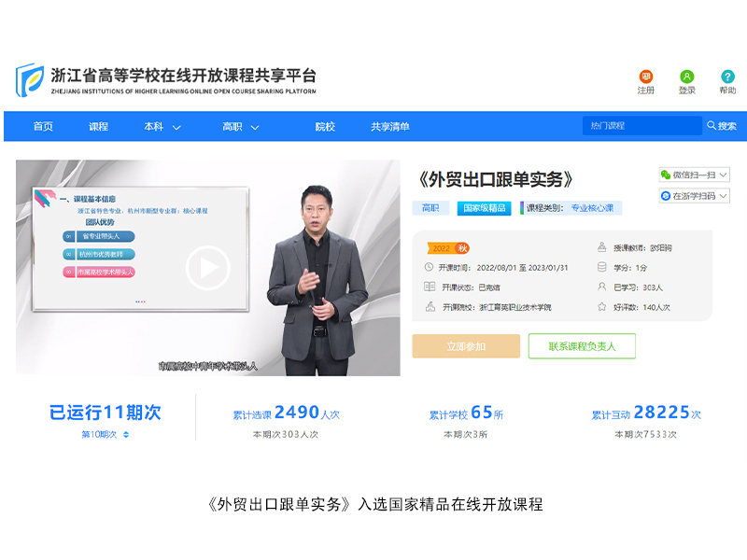Expand the 在浙学扫码 dropdown arrow
Viewport: 747px width, 560px height.
tap(723, 196)
